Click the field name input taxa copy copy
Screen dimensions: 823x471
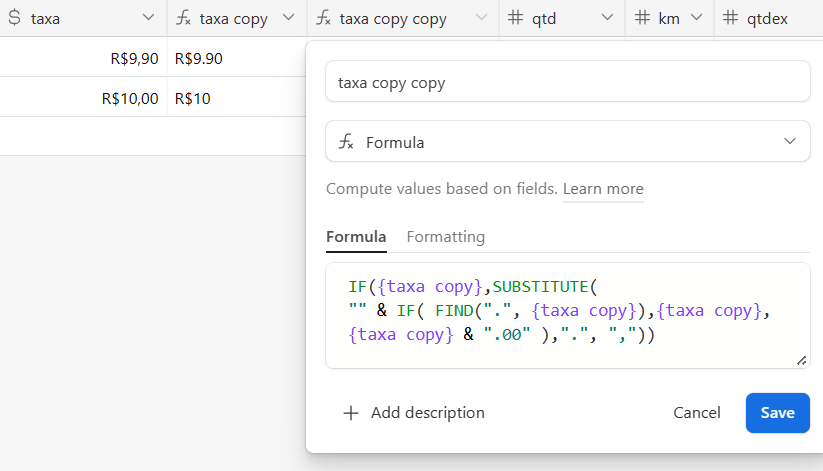(567, 81)
